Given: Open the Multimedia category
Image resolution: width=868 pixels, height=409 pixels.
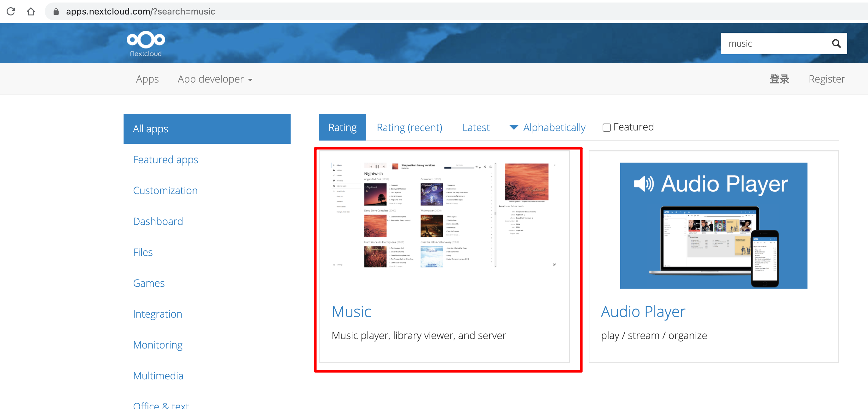Looking at the screenshot, I should (158, 376).
